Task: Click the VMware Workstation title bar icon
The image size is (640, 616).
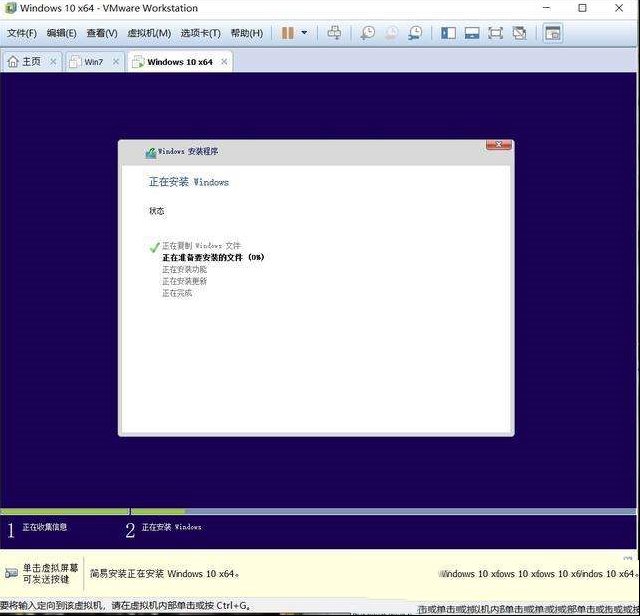Action: tap(10, 8)
